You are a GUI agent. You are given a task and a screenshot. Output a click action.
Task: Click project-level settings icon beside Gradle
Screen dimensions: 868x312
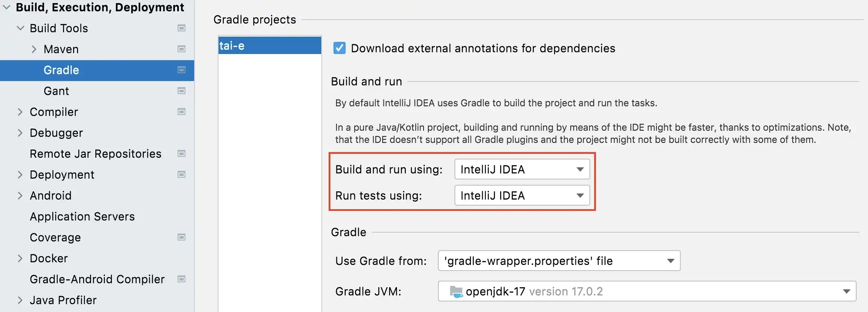182,70
